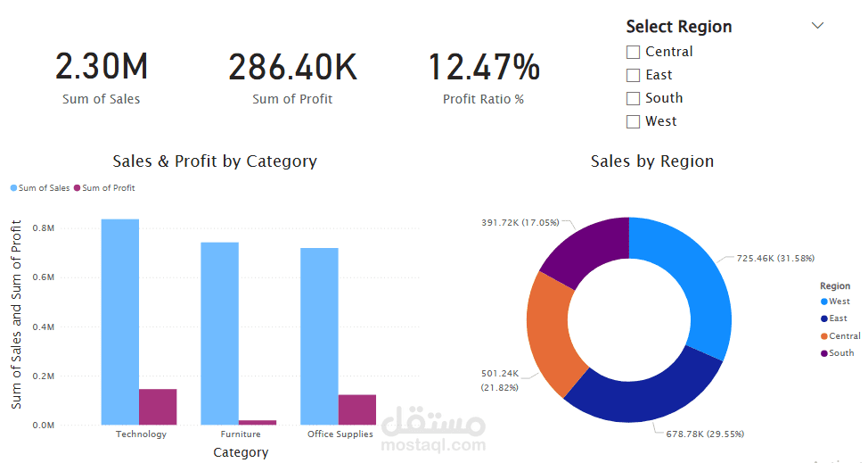Check the Central region checkbox
The height and width of the screenshot is (463, 868).
tap(633, 52)
